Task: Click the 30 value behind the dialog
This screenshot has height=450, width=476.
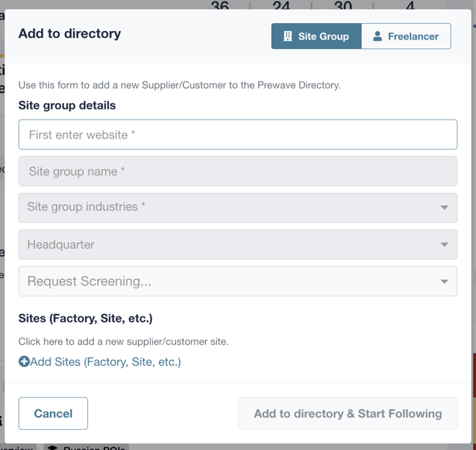Action: pos(343,5)
